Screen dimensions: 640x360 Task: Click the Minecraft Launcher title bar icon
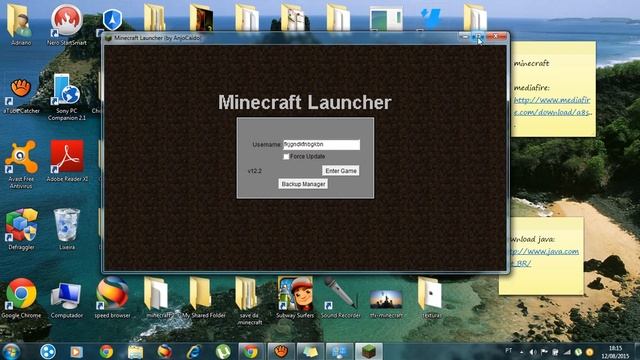point(108,38)
